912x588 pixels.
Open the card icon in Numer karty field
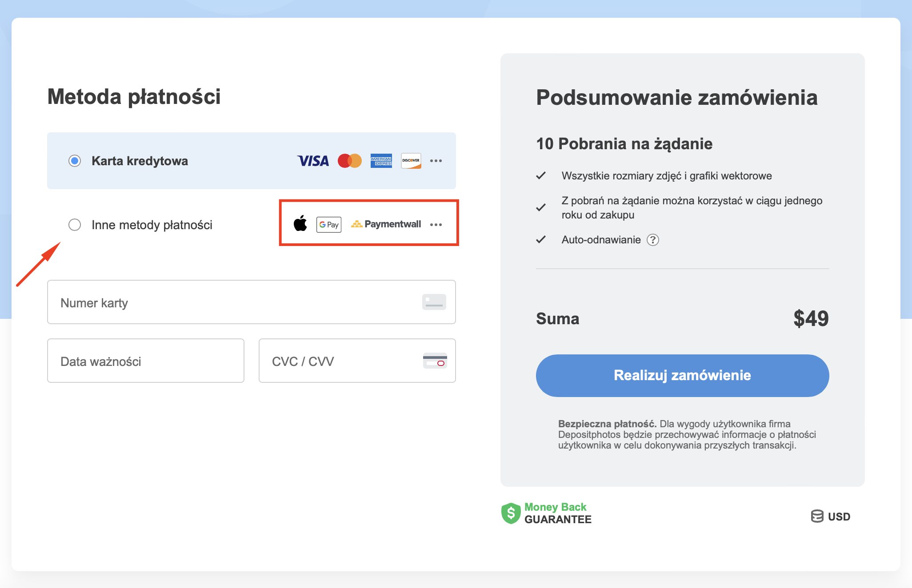(434, 302)
